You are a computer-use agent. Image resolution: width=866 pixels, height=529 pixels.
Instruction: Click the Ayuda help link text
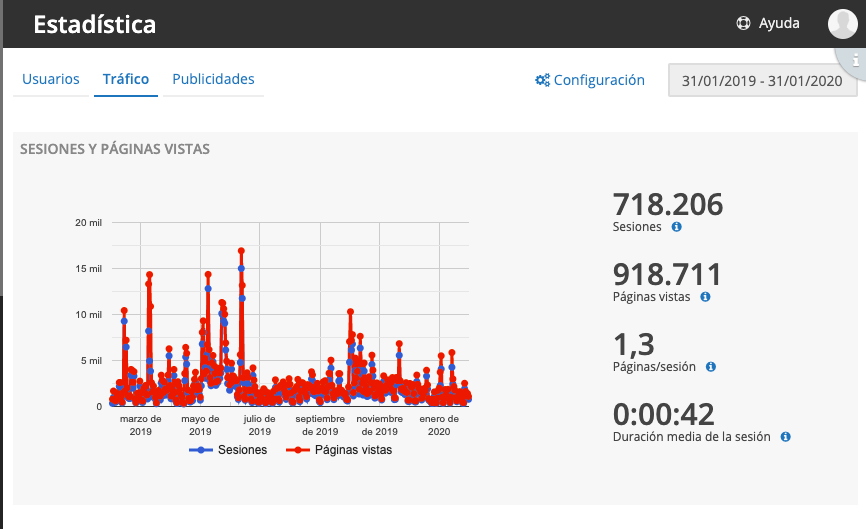click(779, 24)
